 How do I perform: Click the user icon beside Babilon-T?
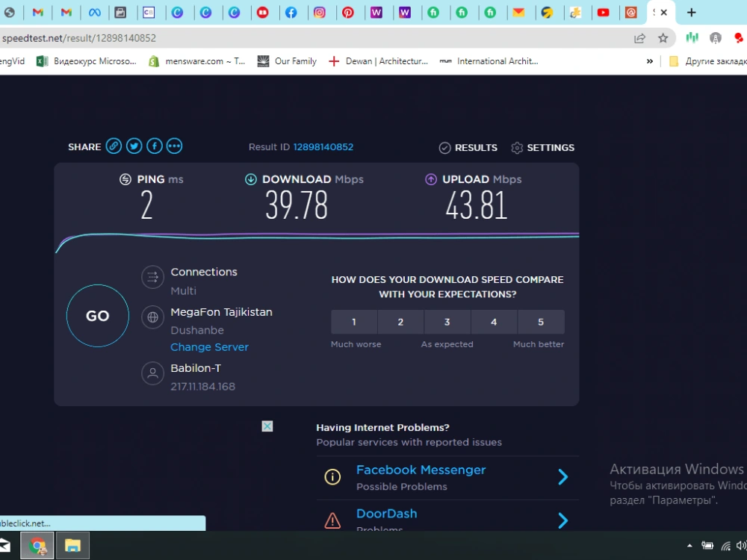tap(152, 373)
